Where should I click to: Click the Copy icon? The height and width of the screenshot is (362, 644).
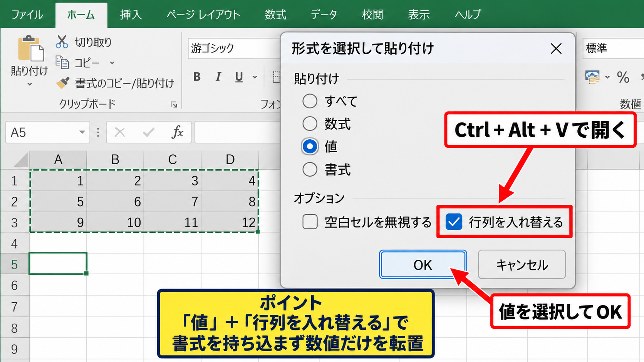click(x=62, y=62)
